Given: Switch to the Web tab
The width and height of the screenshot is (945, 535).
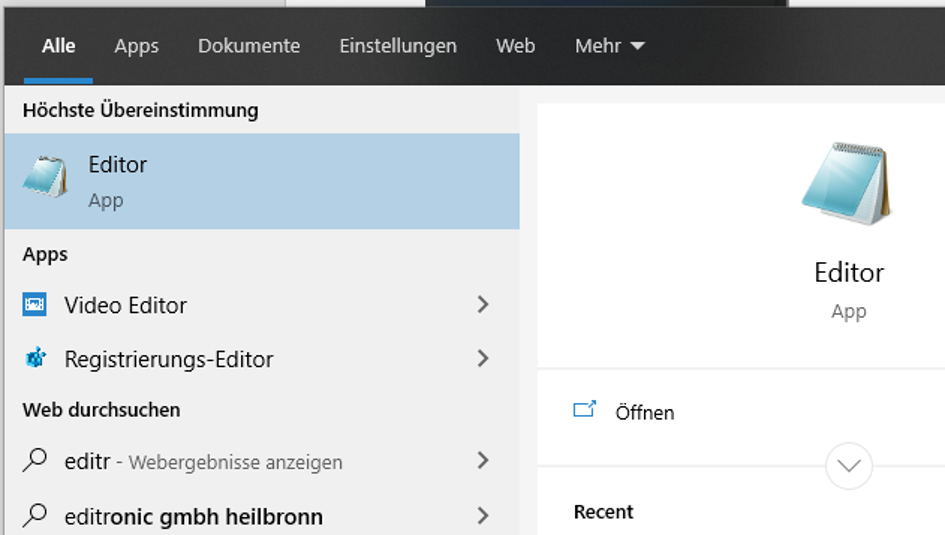Looking at the screenshot, I should (515, 46).
